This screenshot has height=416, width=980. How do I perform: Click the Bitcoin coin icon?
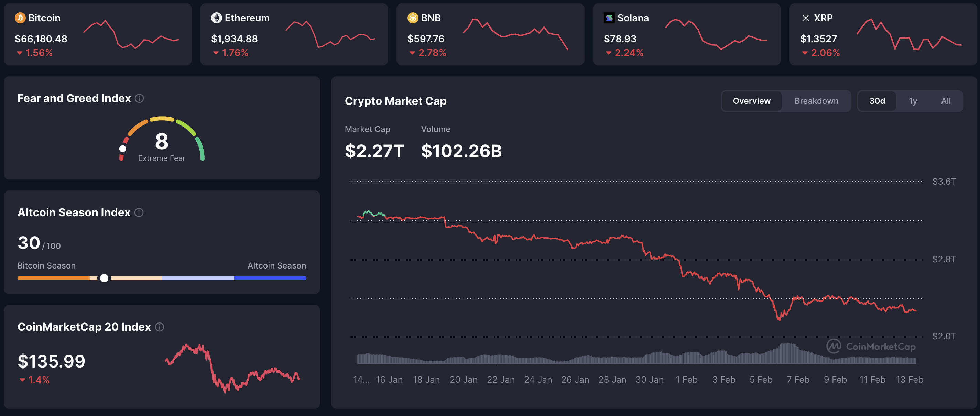pyautogui.click(x=20, y=18)
